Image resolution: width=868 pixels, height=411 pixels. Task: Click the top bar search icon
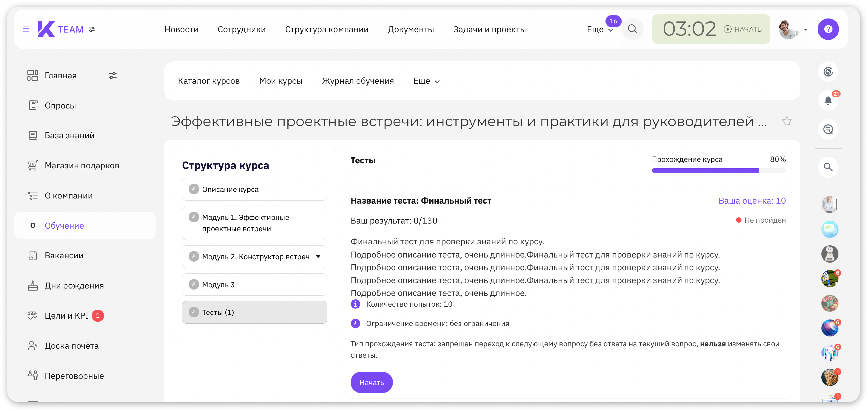click(632, 29)
